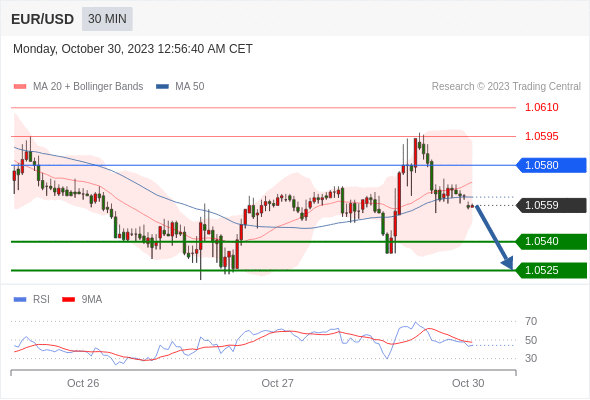This screenshot has width=590, height=400.
Task: Click the RSI legend color swatch
Action: [20, 300]
